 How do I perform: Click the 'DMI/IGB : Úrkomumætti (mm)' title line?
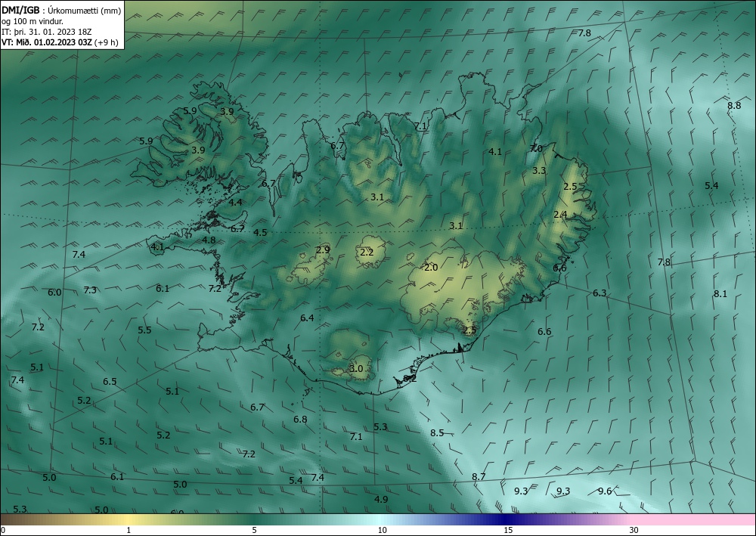coord(61,10)
